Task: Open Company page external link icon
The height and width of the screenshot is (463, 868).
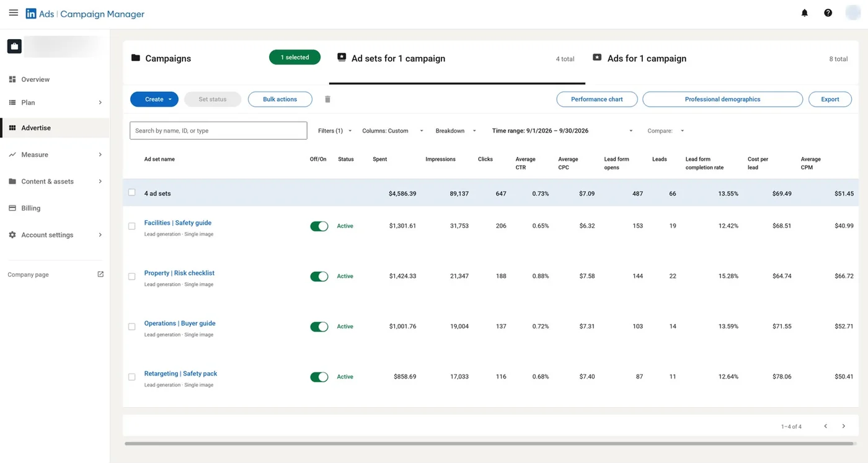Action: coord(100,274)
